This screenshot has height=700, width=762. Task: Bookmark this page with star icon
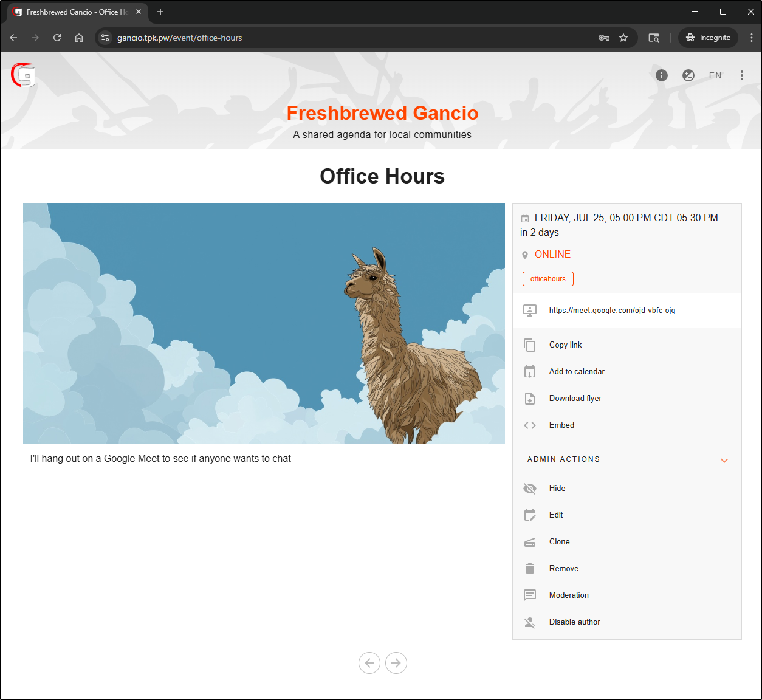(623, 38)
